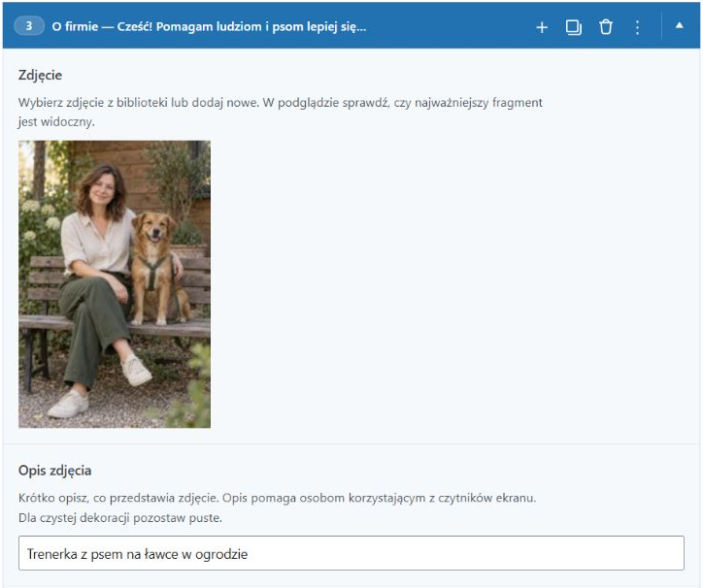This screenshot has height=588, width=703.
Task: Click the 'O firmie — Cześć!' row title
Action: [x=209, y=26]
